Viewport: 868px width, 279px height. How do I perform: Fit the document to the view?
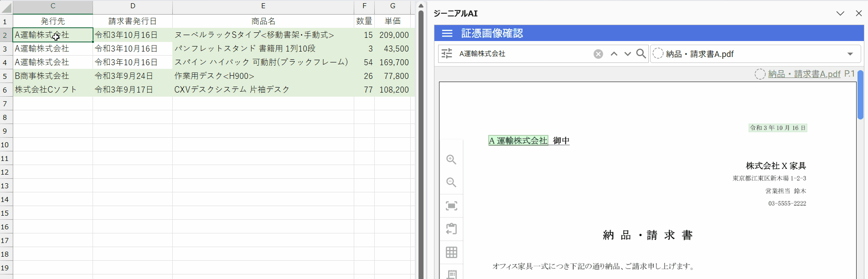tap(451, 206)
